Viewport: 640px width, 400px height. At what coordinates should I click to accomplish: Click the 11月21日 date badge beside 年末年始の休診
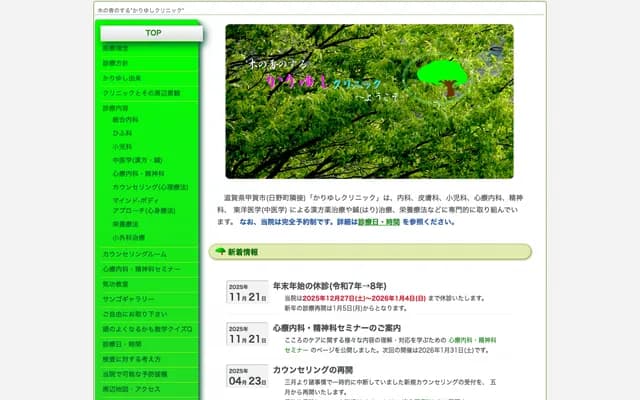pyautogui.click(x=247, y=292)
